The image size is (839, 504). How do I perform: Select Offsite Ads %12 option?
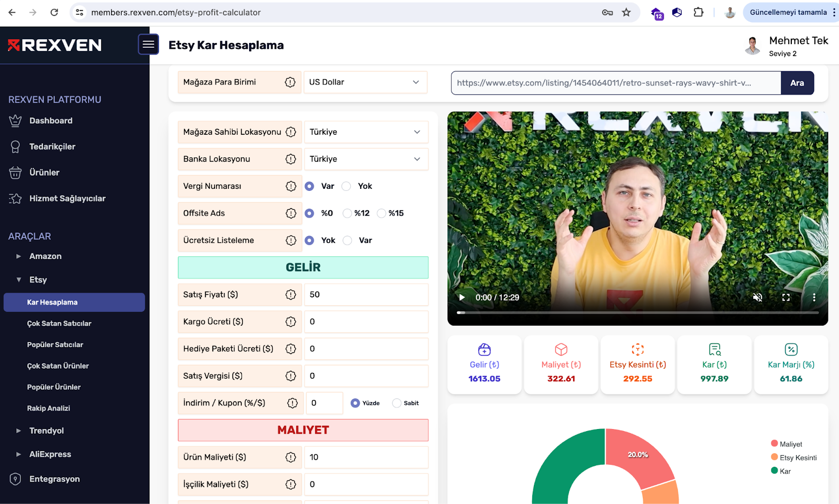[347, 213]
